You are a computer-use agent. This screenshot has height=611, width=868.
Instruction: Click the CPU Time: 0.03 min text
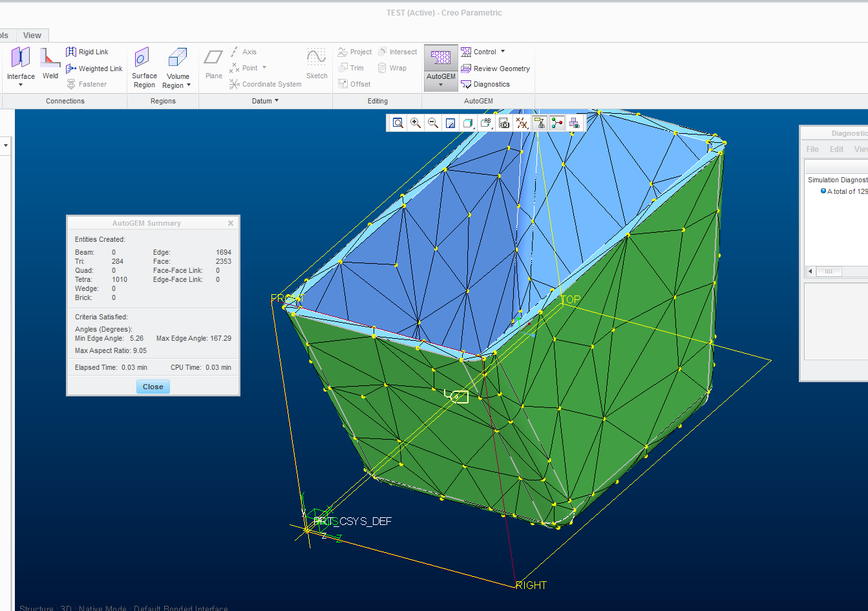(x=201, y=367)
